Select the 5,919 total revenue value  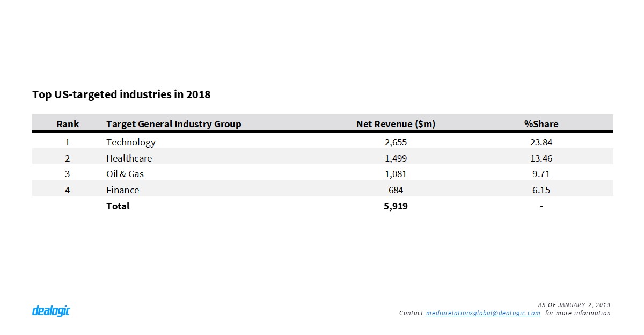coord(396,206)
